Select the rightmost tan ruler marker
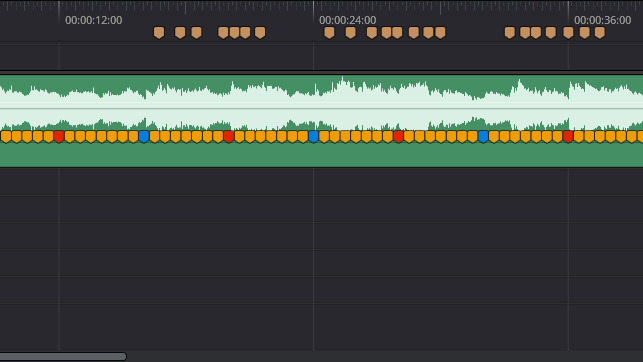 point(600,33)
